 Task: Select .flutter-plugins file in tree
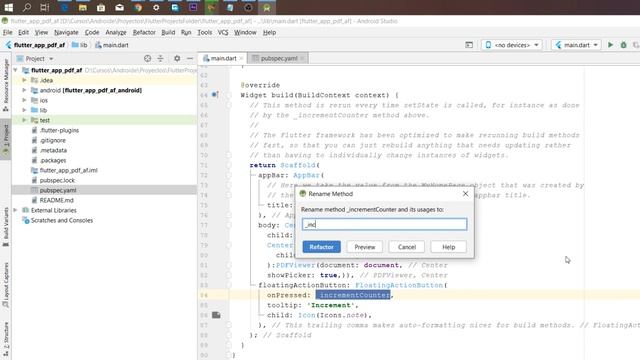(59, 130)
